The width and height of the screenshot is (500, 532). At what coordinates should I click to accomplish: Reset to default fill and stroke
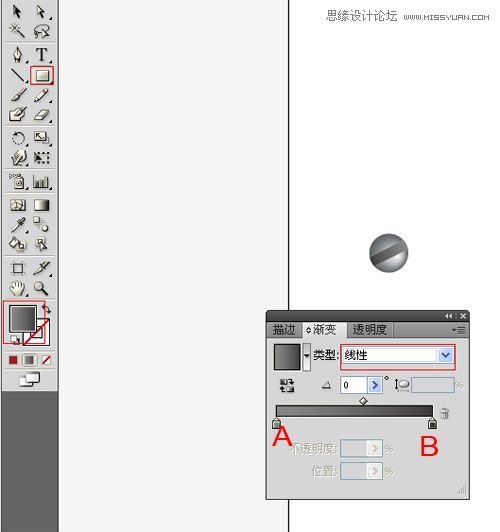point(14,339)
